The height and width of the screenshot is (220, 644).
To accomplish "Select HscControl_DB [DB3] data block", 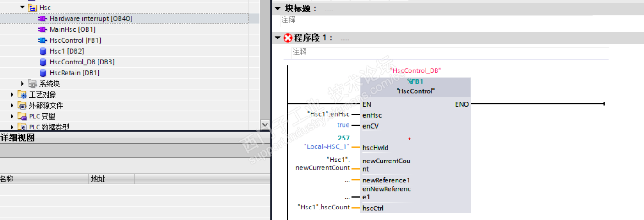I will (82, 62).
